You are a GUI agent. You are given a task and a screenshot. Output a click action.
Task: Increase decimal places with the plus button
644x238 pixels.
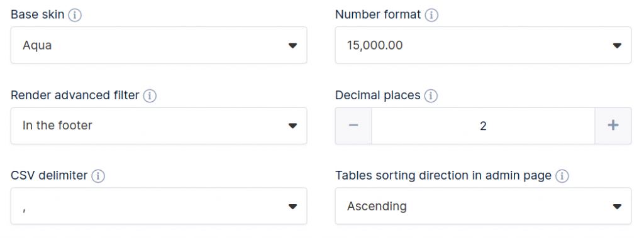point(613,126)
